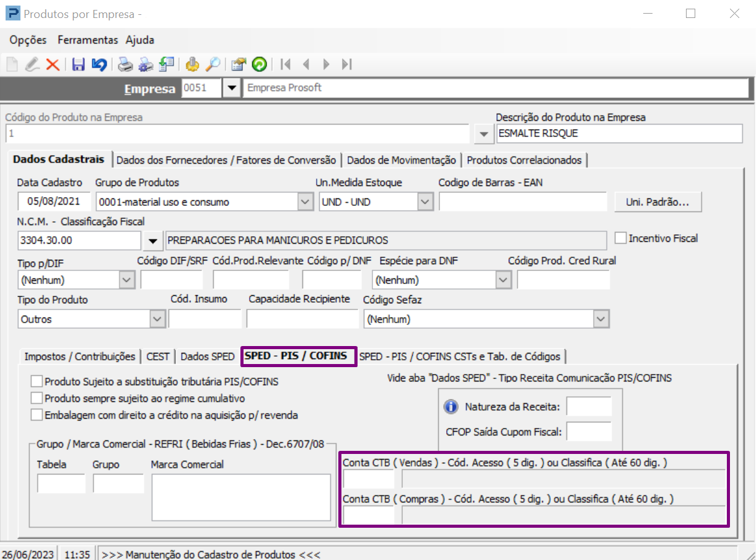Click the red X delete icon
The image size is (756, 560).
[x=53, y=64]
